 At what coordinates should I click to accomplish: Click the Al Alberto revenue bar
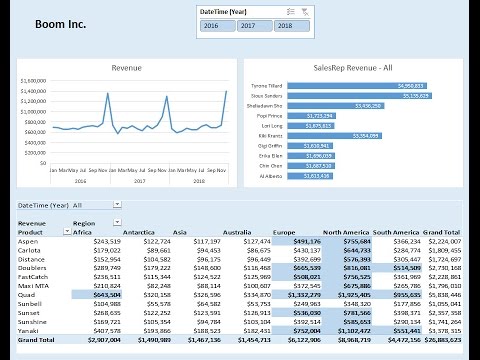[x=310, y=176]
